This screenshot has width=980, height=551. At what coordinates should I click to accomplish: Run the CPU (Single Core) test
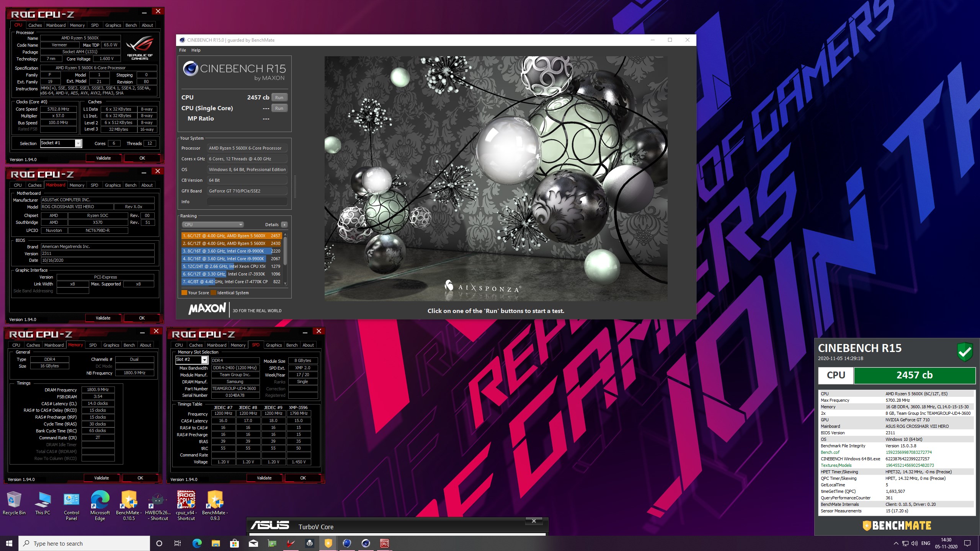point(279,108)
